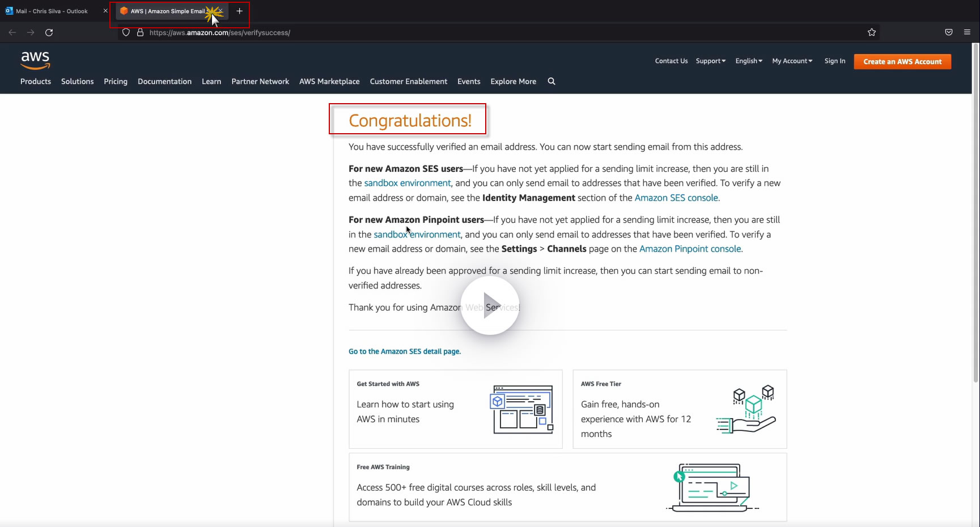Select Learn in the navigation

click(211, 82)
